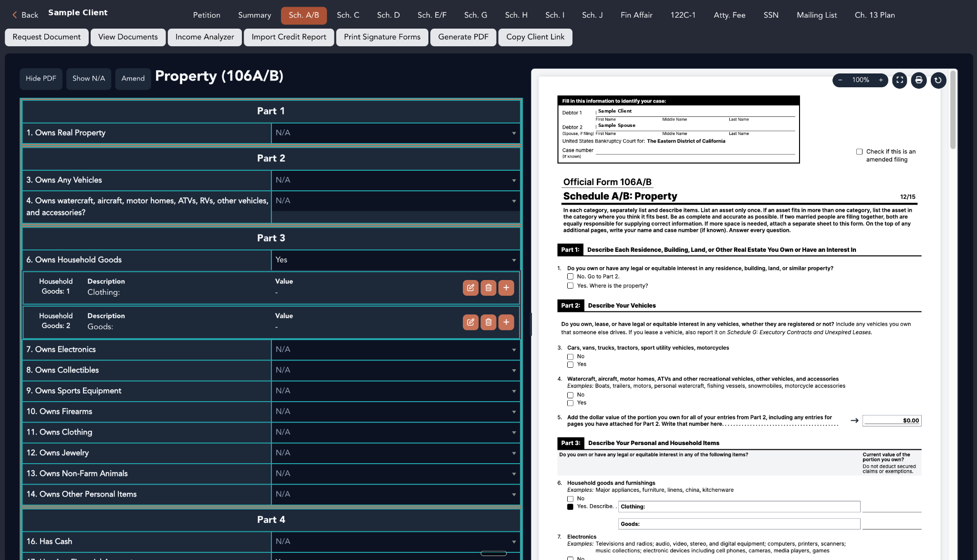Switch to the Sch. E/F tab
Image resolution: width=977 pixels, height=560 pixels.
click(x=432, y=15)
